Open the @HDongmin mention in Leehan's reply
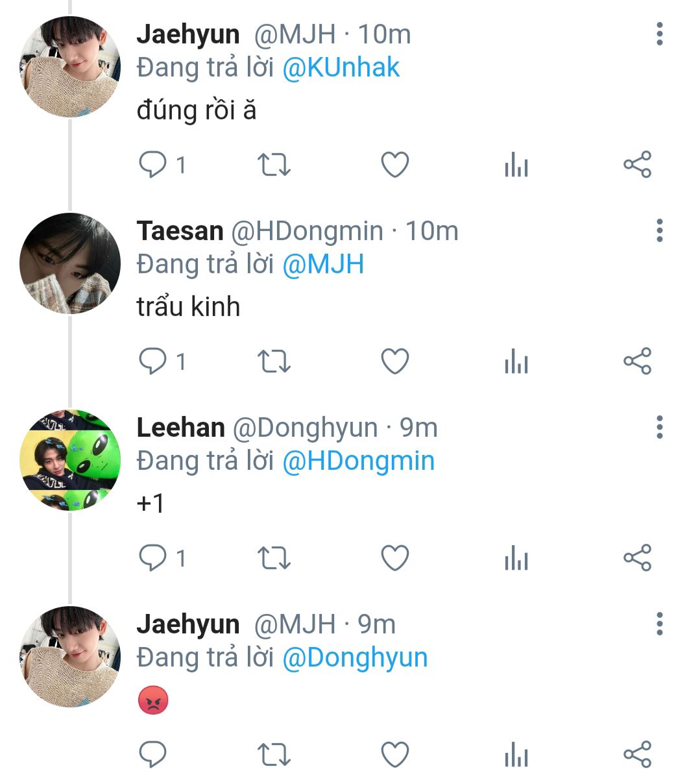The width and height of the screenshot is (700, 773). tap(358, 461)
